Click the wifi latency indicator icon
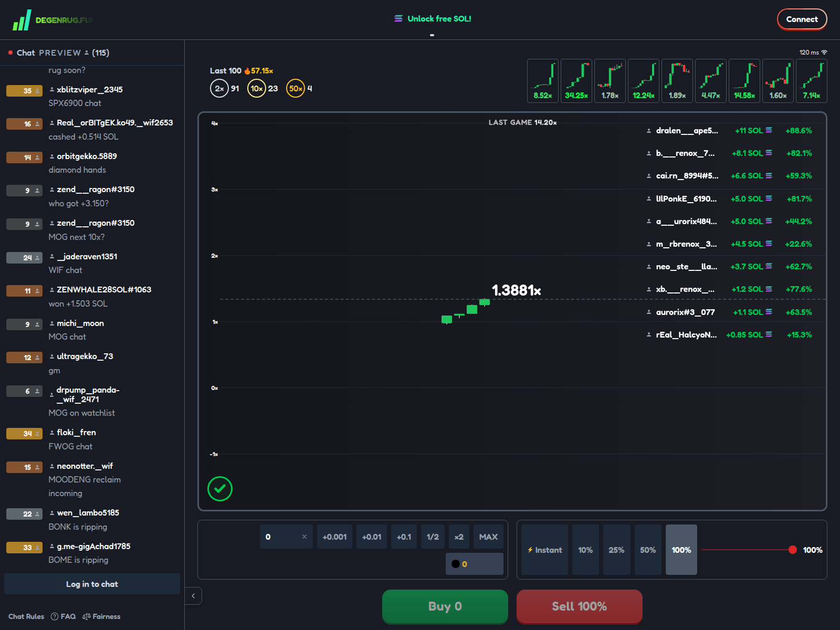Viewport: 840px width, 630px height. pyautogui.click(x=824, y=52)
